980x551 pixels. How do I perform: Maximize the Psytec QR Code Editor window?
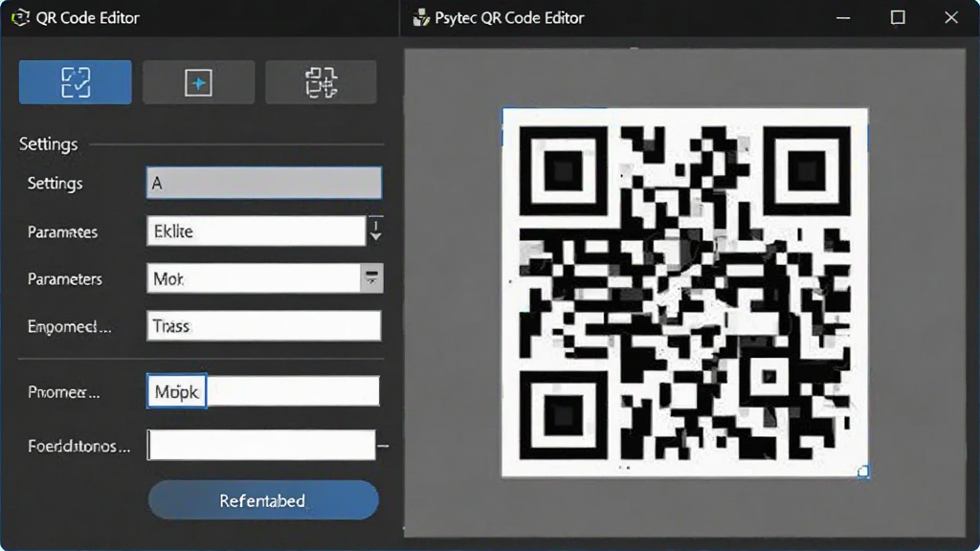[x=898, y=17]
